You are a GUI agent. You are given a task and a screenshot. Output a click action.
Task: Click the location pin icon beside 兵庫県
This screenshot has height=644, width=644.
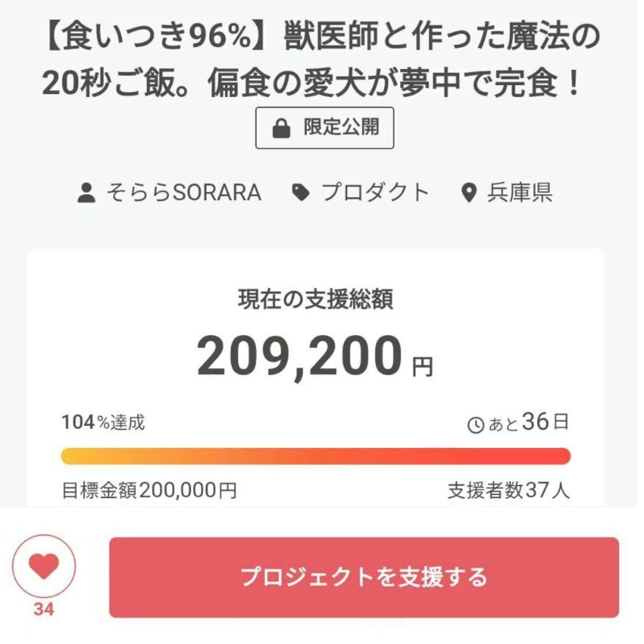pos(469,193)
